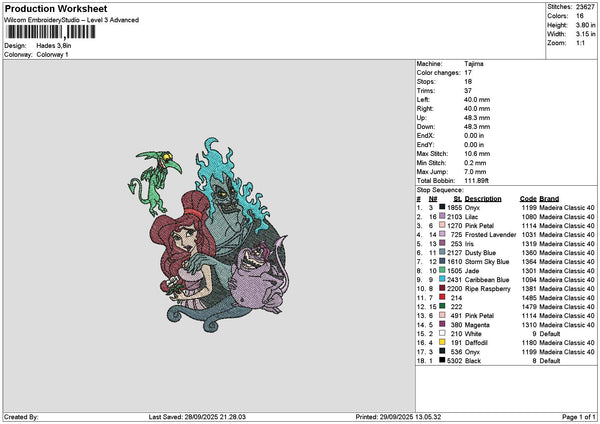600x424 pixels.
Task: Click the Up value 48.3 mm
Action: click(x=477, y=118)
